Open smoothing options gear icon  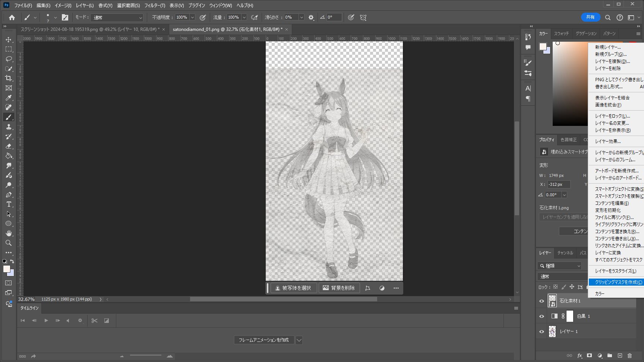point(311,18)
